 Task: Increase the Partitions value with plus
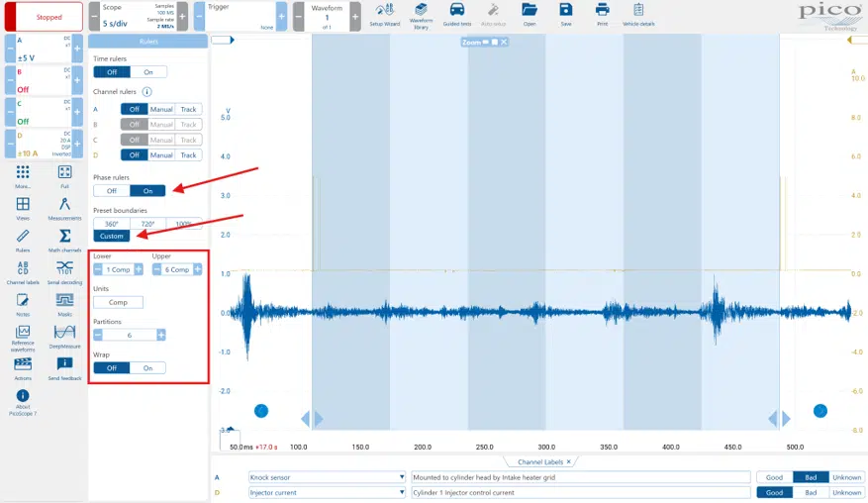point(160,335)
